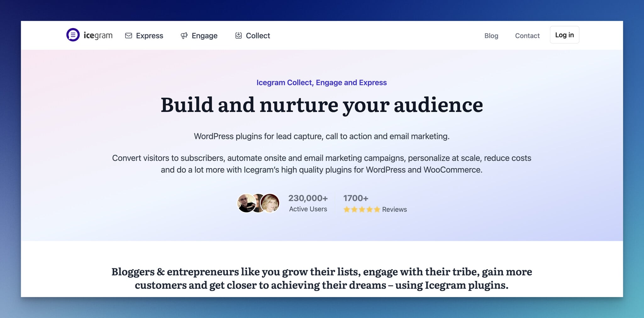The image size is (644, 318).
Task: Click the five-star rating icons
Action: pos(362,209)
